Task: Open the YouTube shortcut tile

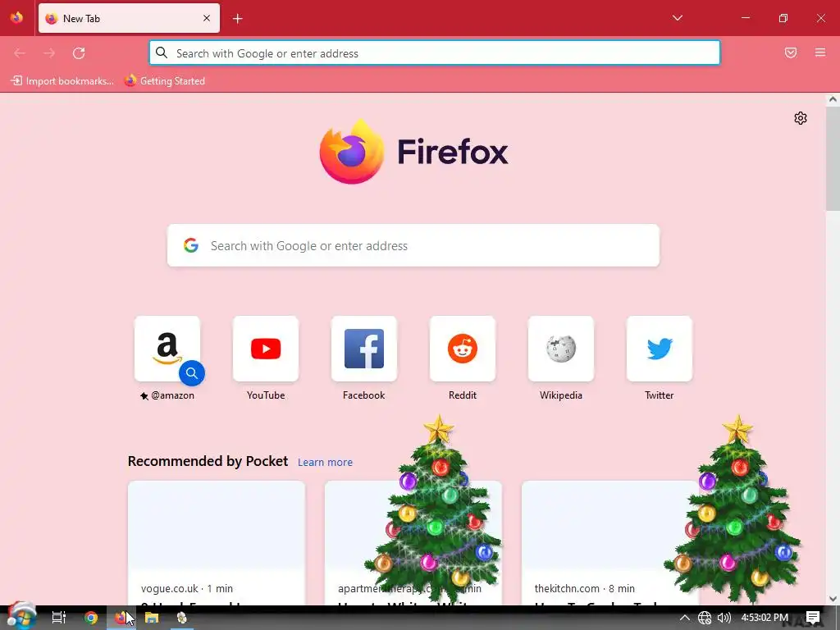Action: point(266,349)
